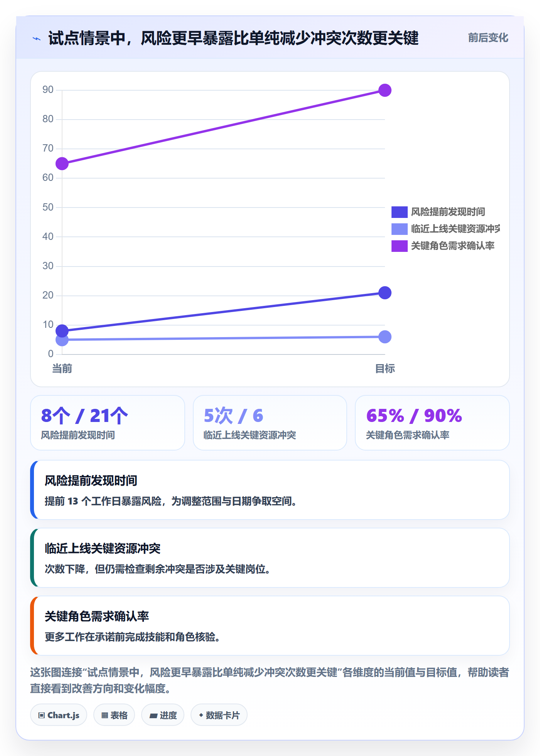Open the 8个 / 21个 data card
Screen dimensions: 540x756
108,423
